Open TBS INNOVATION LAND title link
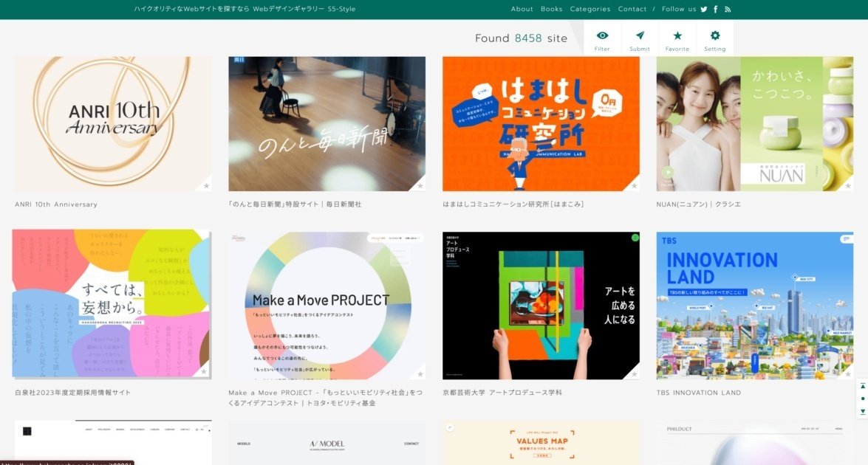The height and width of the screenshot is (465, 868). click(699, 393)
